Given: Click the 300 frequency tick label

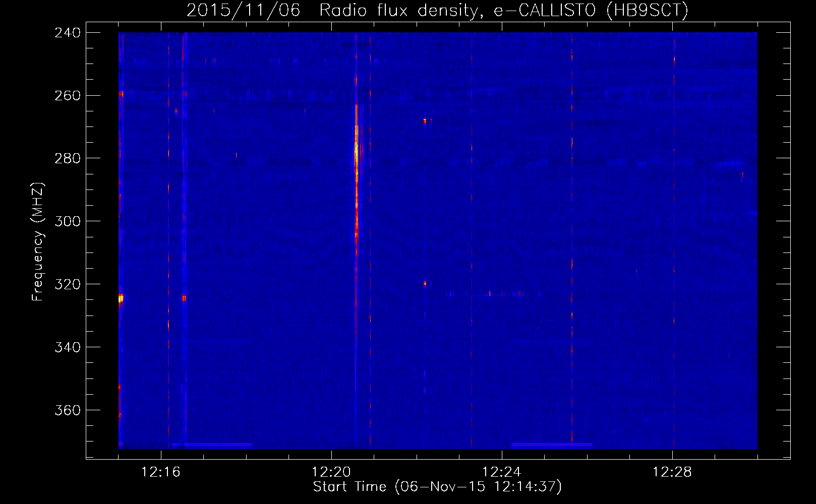Looking at the screenshot, I should [x=68, y=222].
